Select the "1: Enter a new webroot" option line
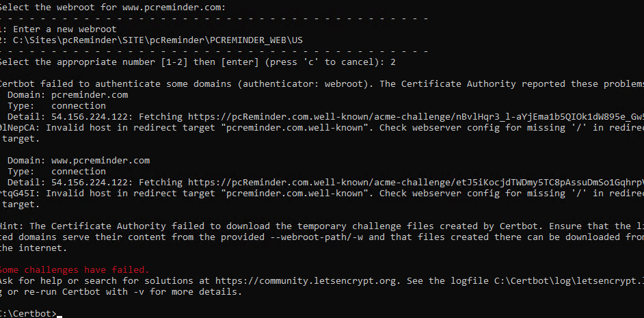Screen dimensions: 644x318 [x=58, y=29]
